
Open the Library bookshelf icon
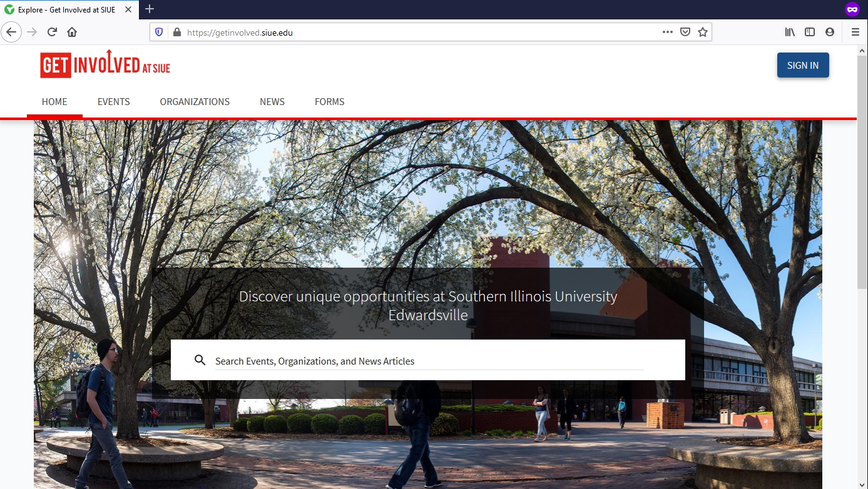pos(790,32)
